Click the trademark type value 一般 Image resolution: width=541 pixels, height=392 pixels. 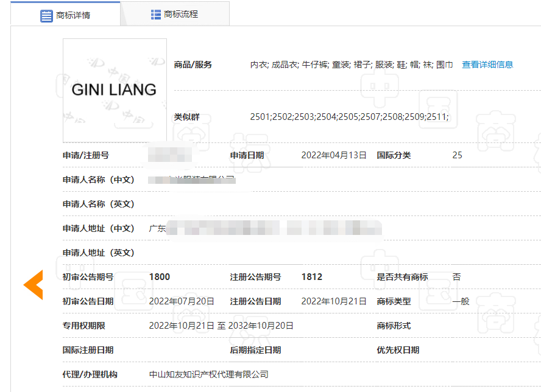[461, 301]
